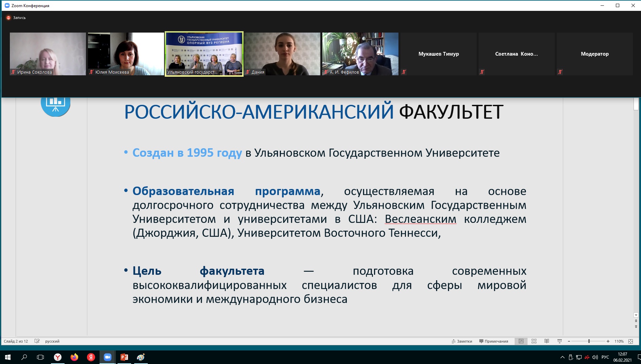Open Task View on taskbar
Screen dimensions: 641x364
point(40,357)
